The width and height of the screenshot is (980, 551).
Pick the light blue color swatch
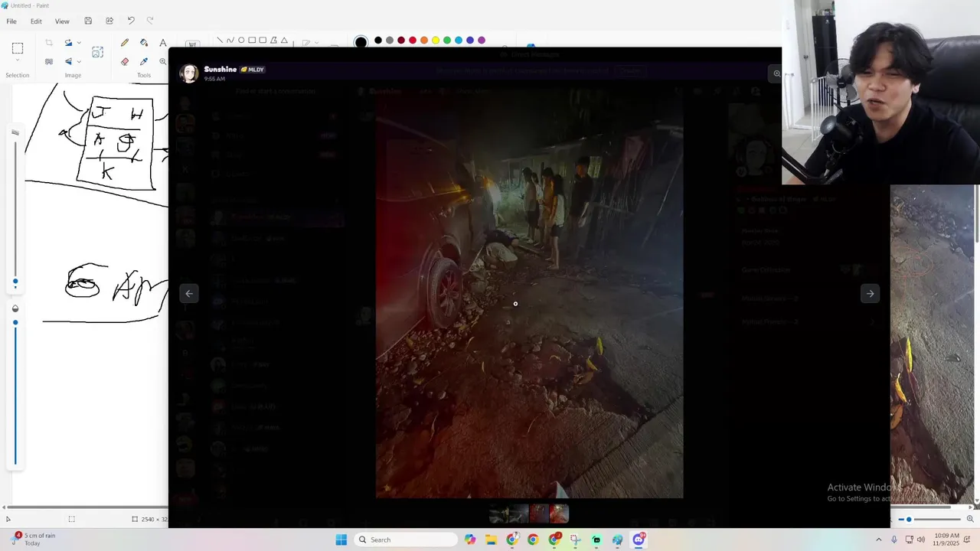459,41
